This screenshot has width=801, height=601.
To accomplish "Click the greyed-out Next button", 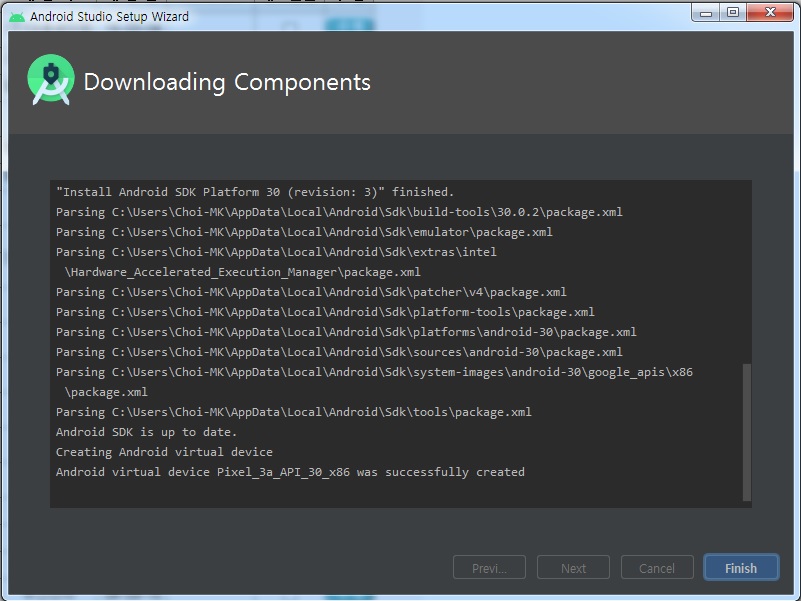I will pos(573,567).
